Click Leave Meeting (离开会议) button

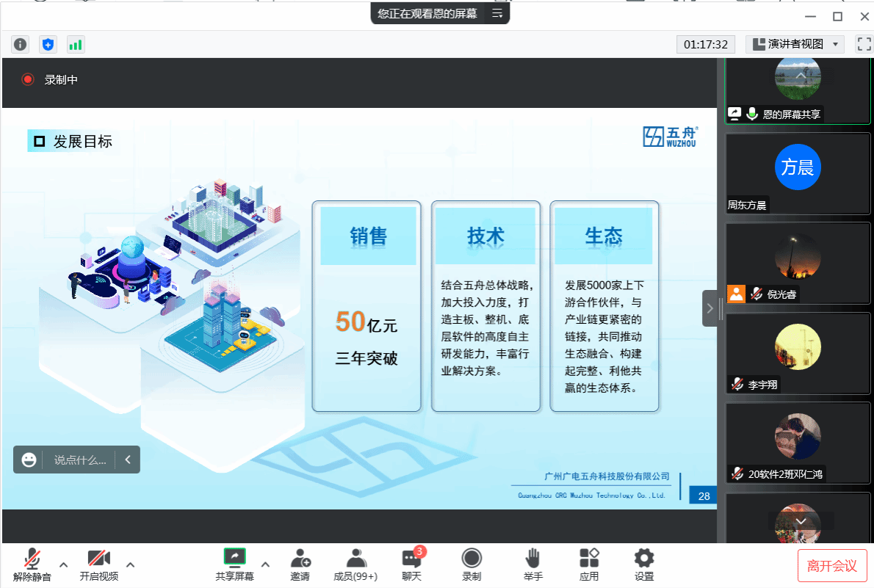coord(832,565)
